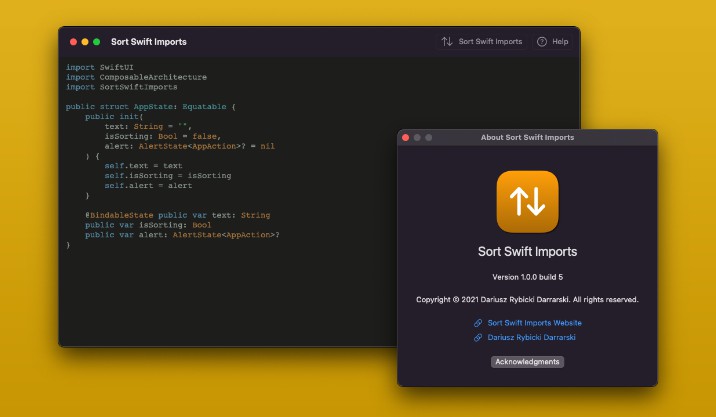Click the import ComposableArchitecture code line

136,77
